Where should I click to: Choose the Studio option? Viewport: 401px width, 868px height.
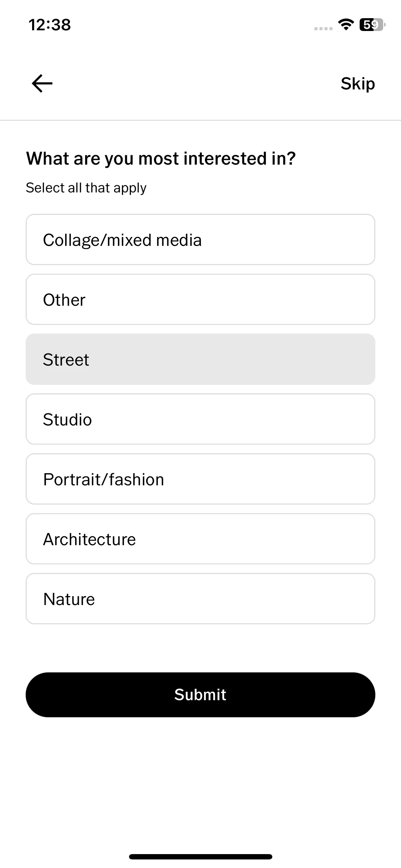click(200, 419)
